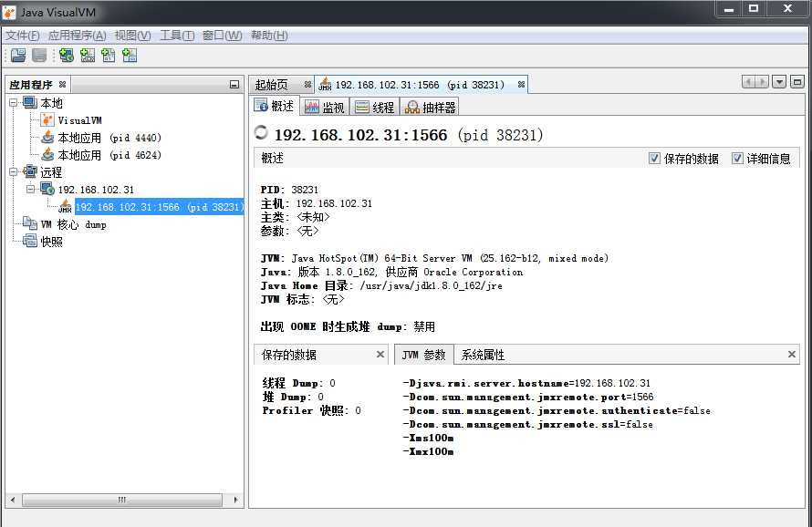Select the 快照 snapshots icon
This screenshot has height=527, width=812.
click(x=30, y=241)
